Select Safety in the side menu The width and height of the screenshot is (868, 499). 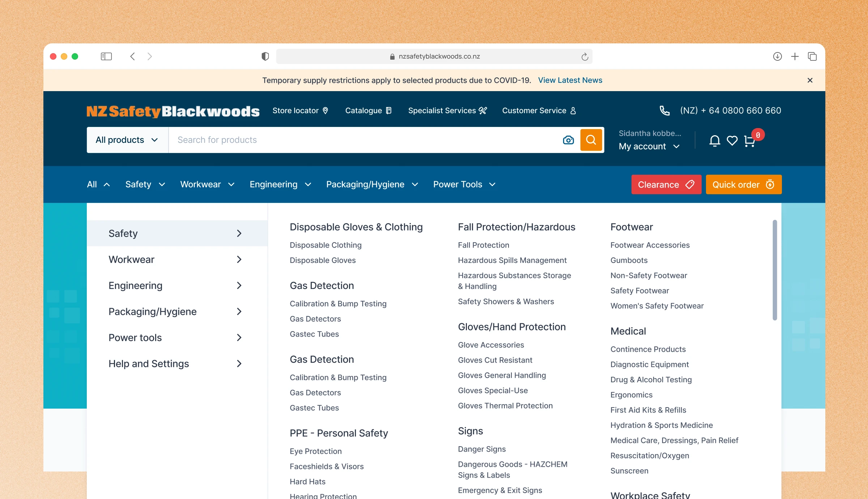[x=177, y=233]
